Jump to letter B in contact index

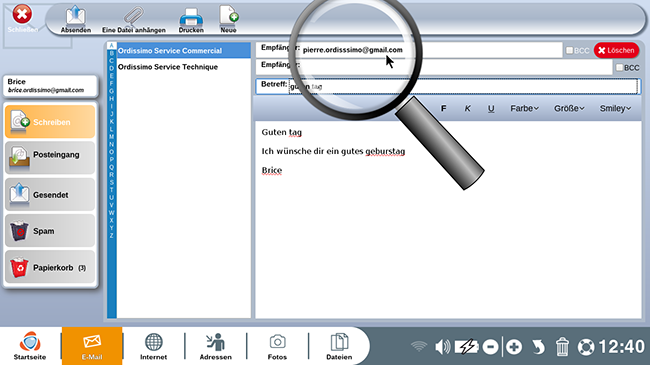[x=112, y=53]
